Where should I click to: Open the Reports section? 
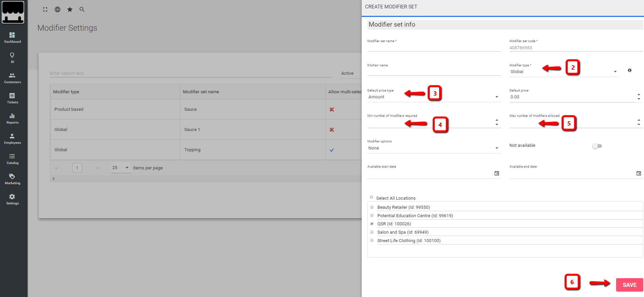tap(12, 119)
